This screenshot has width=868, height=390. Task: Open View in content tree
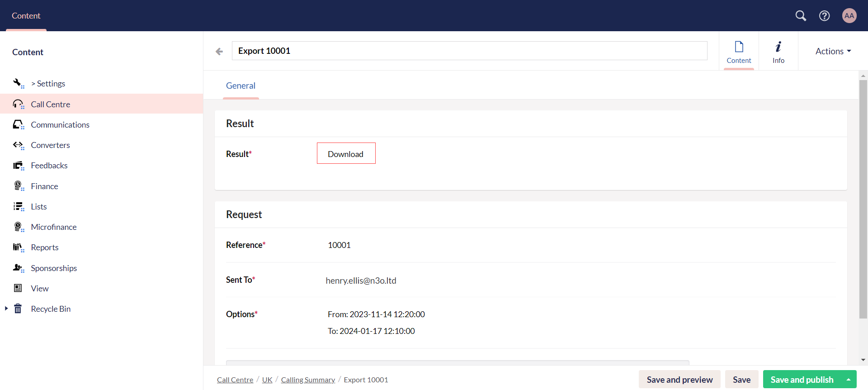pos(40,288)
